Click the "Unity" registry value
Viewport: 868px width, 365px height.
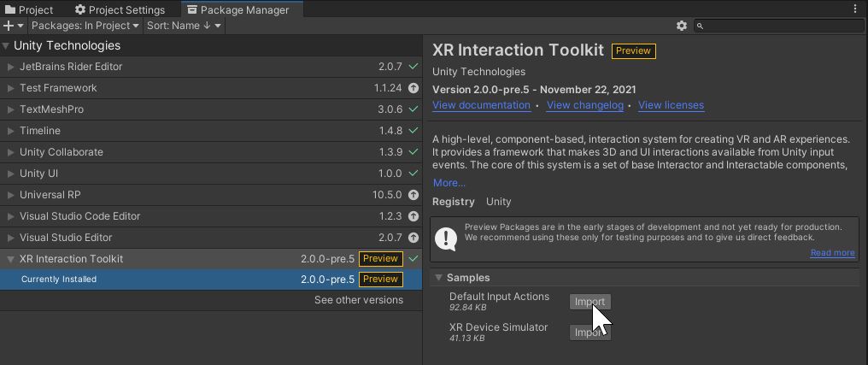click(x=498, y=202)
